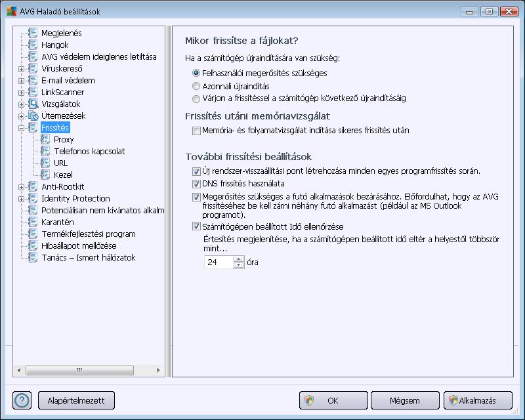Select Hangok in settings tree

55,45
